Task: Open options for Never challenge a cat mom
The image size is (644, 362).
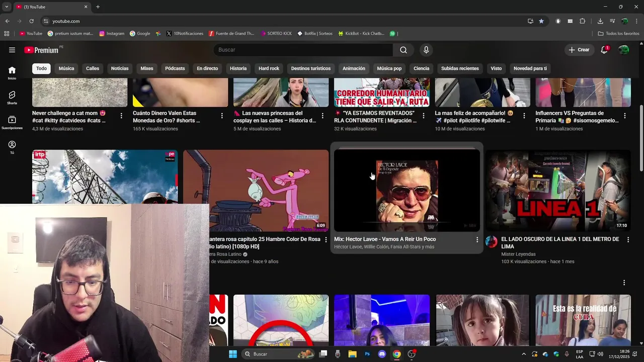Action: (x=121, y=116)
